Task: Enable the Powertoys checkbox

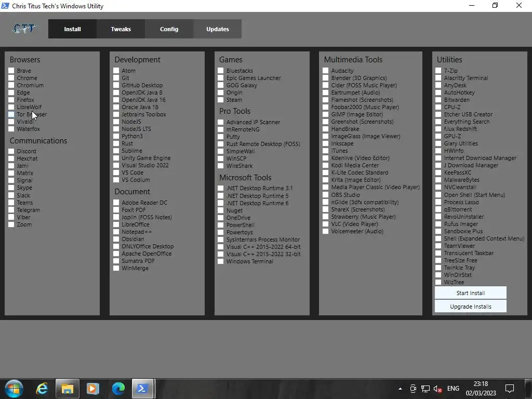Action: click(220, 232)
